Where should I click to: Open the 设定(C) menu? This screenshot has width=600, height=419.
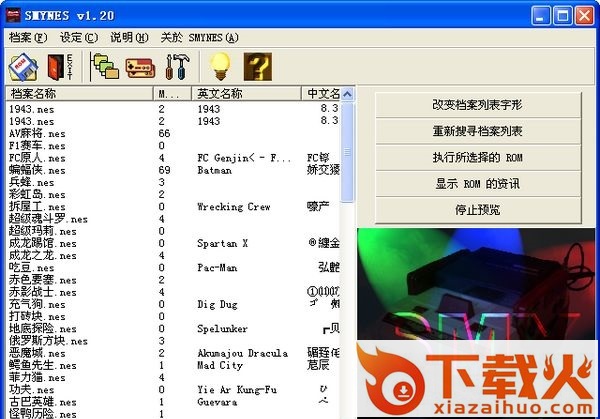coord(79,37)
